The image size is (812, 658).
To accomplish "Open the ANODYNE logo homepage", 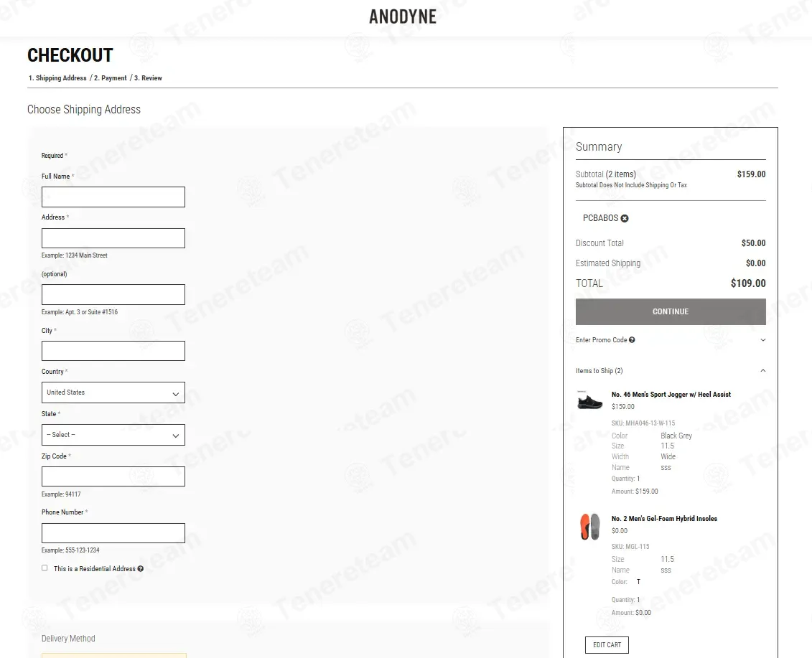I will tap(403, 17).
